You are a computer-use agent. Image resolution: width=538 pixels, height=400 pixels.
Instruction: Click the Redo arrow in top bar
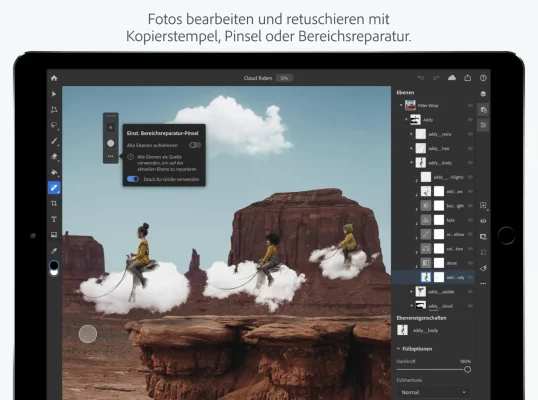tap(436, 78)
